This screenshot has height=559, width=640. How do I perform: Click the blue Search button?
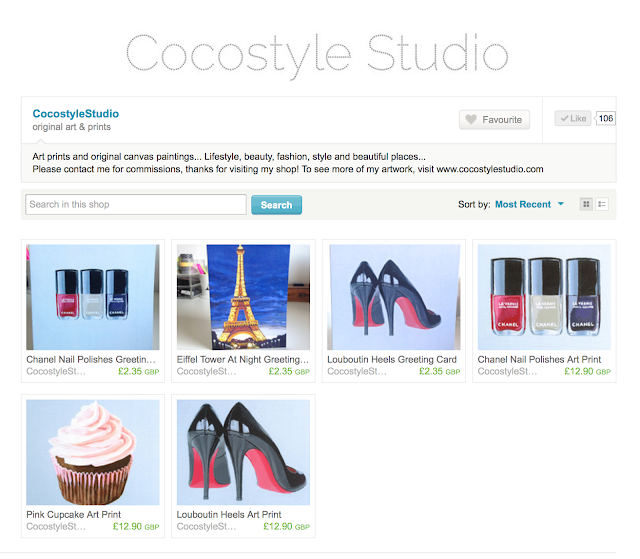pyautogui.click(x=276, y=205)
